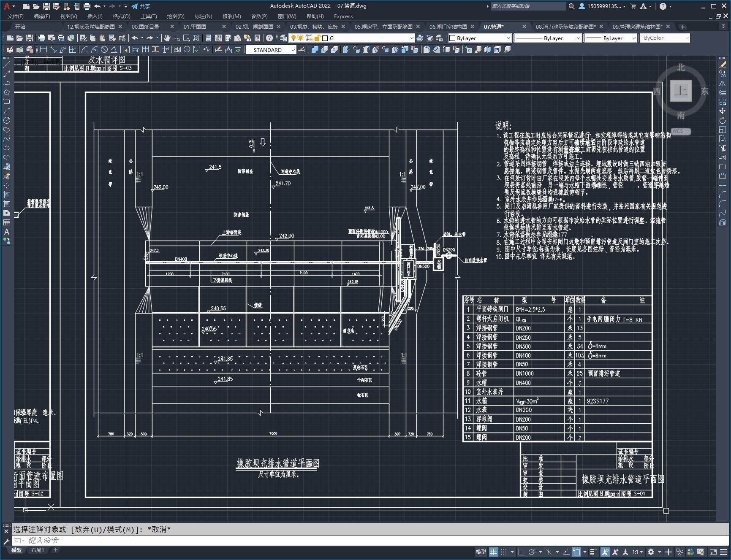Screen dimensions: 731x560
Task: Select the Table tool in the draw toolbar
Action: (7, 222)
